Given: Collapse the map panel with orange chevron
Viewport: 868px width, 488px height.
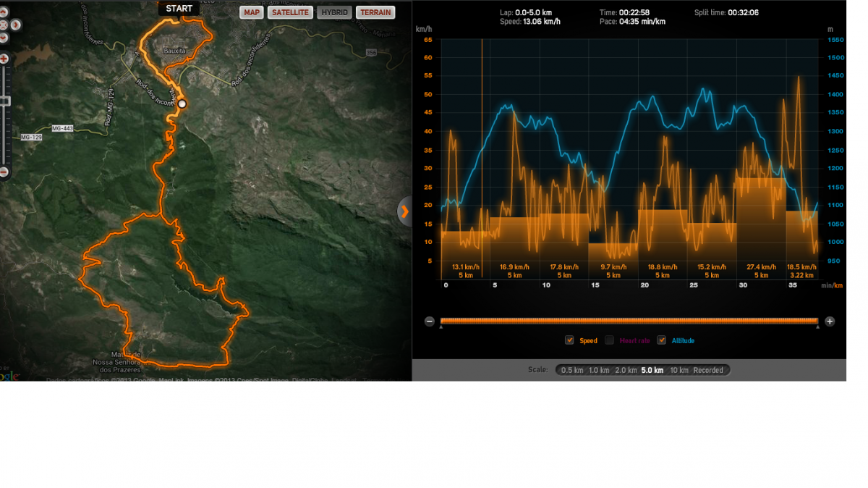Looking at the screenshot, I should [x=404, y=211].
